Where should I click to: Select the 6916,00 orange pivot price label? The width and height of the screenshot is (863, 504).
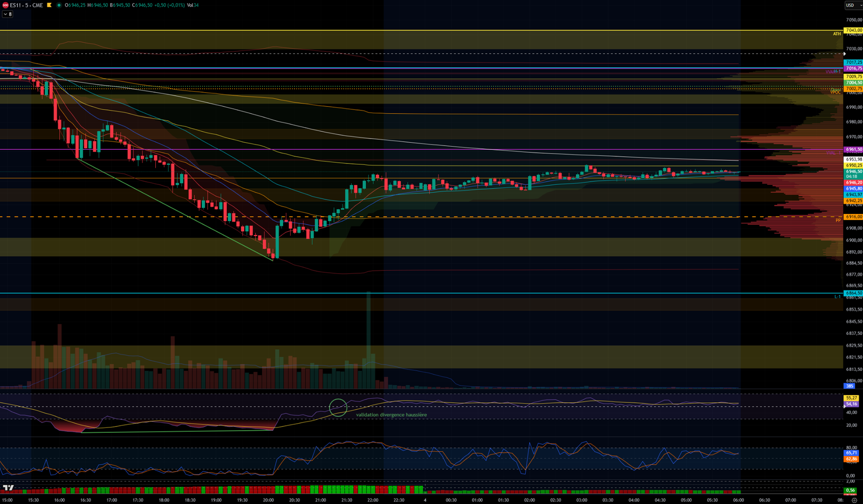[853, 217]
